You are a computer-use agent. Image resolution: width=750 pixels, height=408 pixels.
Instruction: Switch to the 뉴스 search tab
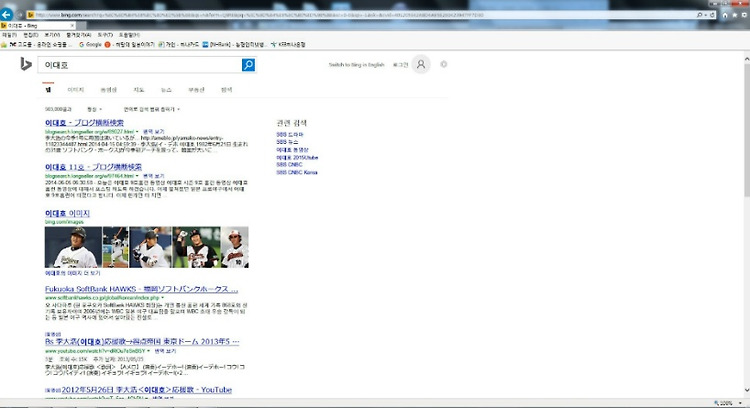pos(166,90)
